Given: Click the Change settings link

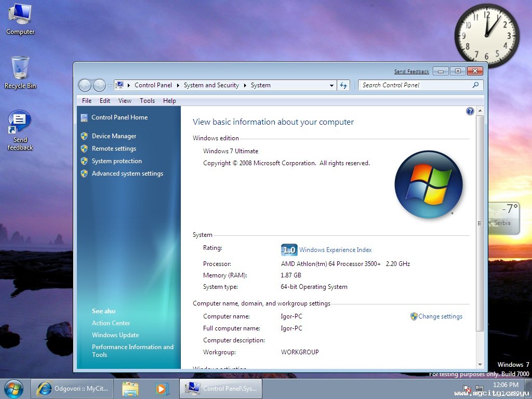Looking at the screenshot, I should pyautogui.click(x=440, y=316).
